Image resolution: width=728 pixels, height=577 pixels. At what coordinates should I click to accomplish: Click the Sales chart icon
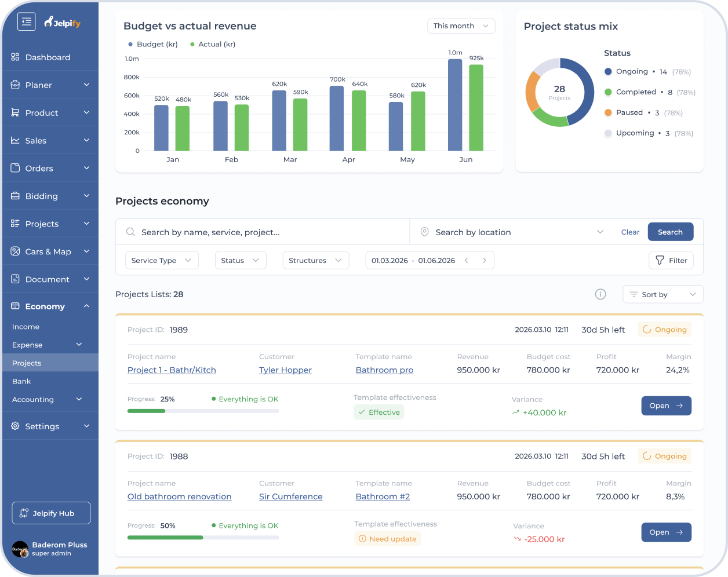click(x=15, y=140)
